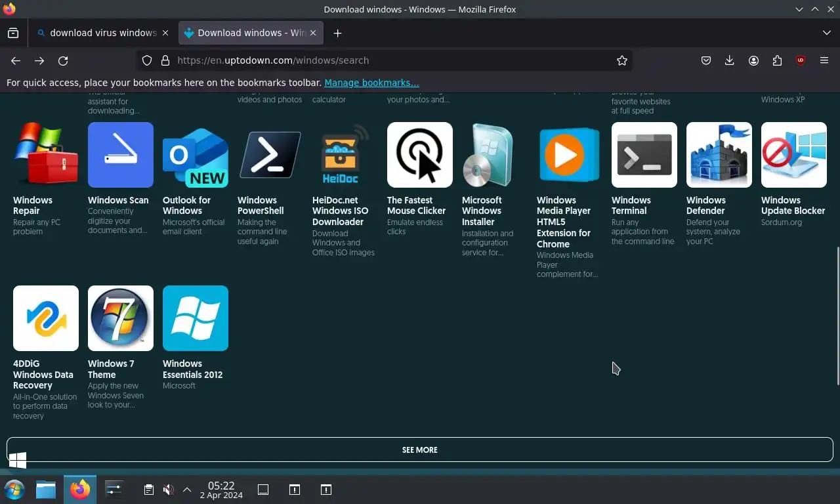Open the Firefox extensions panel

pyautogui.click(x=777, y=60)
